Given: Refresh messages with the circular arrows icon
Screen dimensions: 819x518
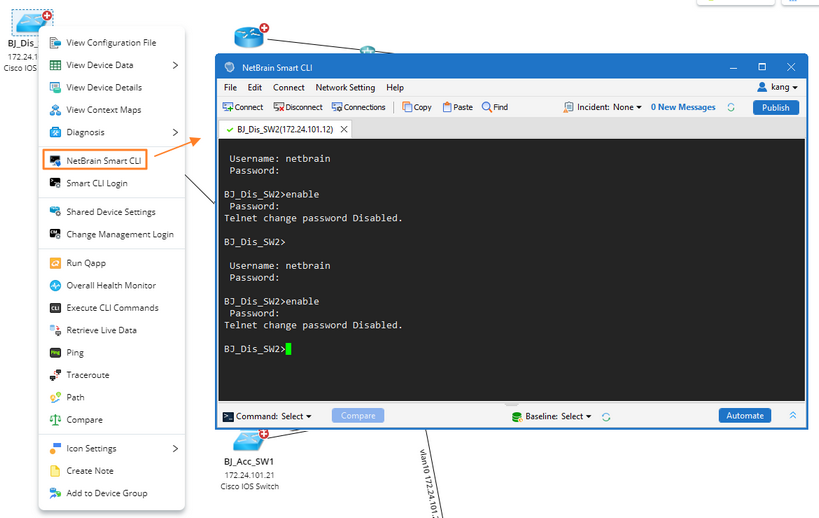Looking at the screenshot, I should pos(731,107).
